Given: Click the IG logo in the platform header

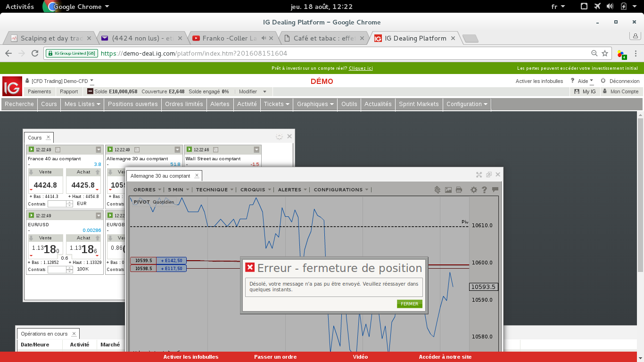Looking at the screenshot, I should [12, 86].
